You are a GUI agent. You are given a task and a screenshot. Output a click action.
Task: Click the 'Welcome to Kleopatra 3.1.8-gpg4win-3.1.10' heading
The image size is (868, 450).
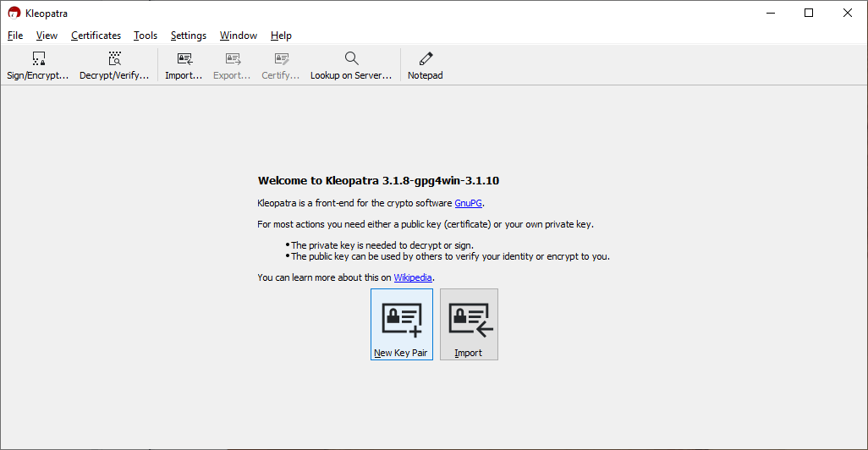click(x=378, y=180)
